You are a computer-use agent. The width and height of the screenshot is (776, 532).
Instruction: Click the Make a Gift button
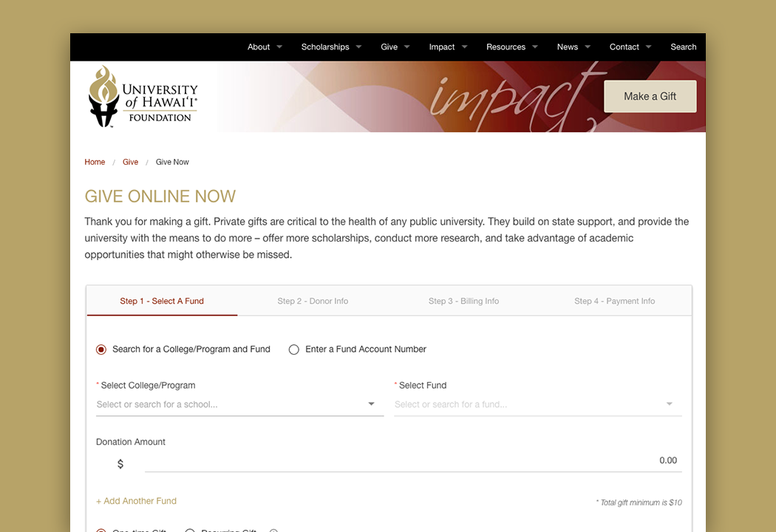point(650,97)
